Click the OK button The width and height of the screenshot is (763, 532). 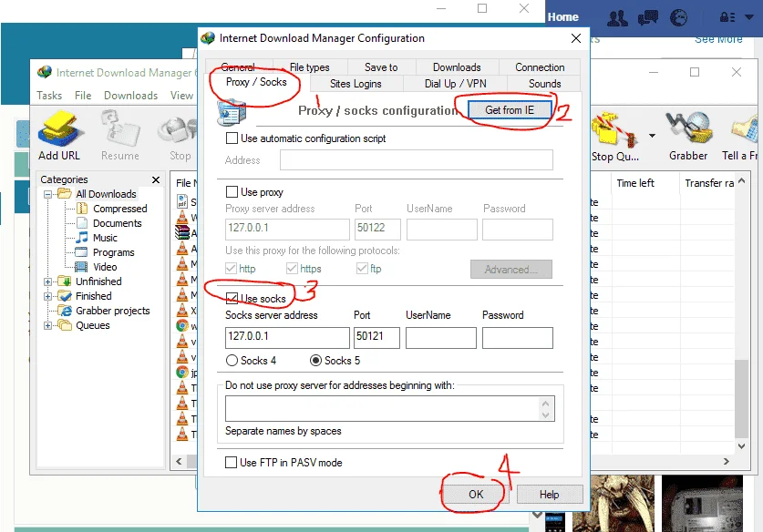tap(476, 494)
